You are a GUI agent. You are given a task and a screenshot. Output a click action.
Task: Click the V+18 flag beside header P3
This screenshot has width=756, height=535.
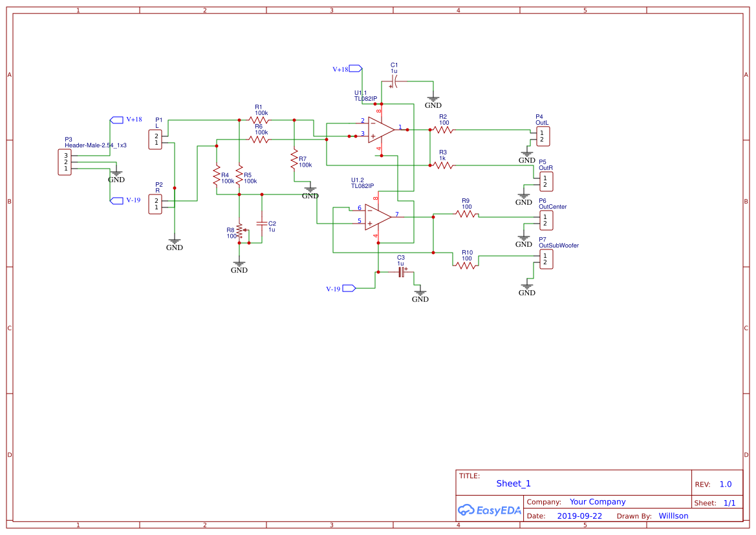[117, 120]
